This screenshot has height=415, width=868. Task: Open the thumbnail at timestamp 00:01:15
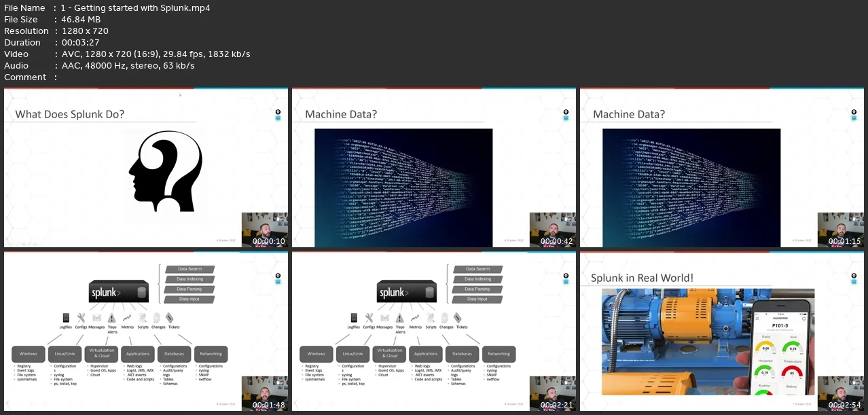(722, 167)
